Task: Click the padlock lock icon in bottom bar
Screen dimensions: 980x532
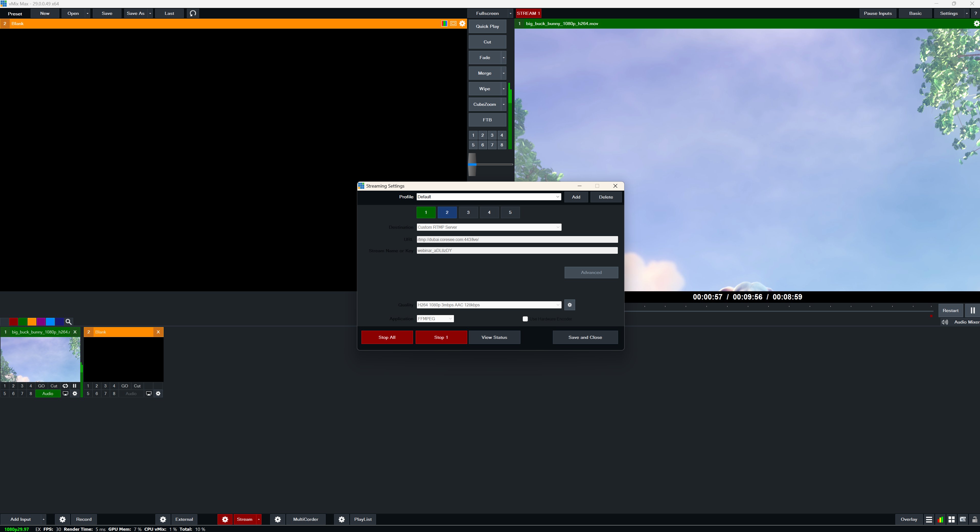Action: click(x=975, y=519)
